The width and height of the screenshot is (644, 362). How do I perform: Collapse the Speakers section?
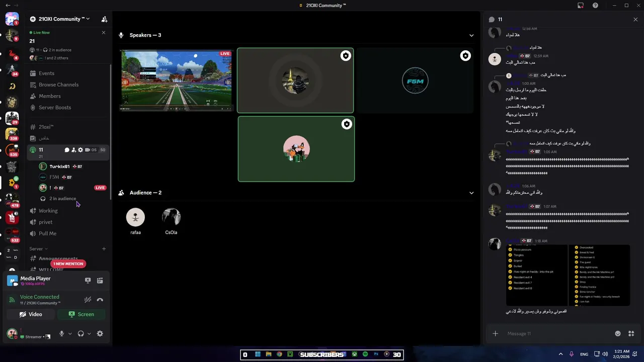pyautogui.click(x=471, y=35)
